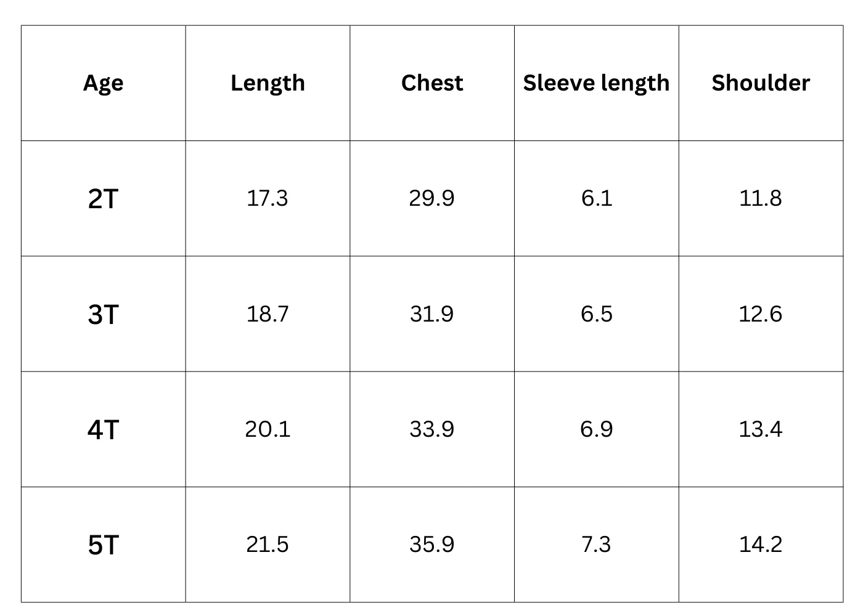
Task: Select the 4T row label
Action: point(103,429)
